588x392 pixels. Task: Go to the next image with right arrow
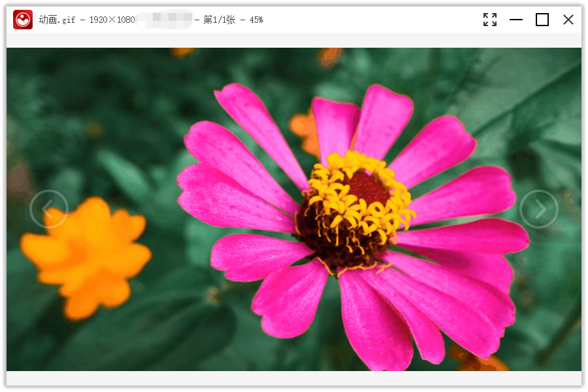point(539,209)
